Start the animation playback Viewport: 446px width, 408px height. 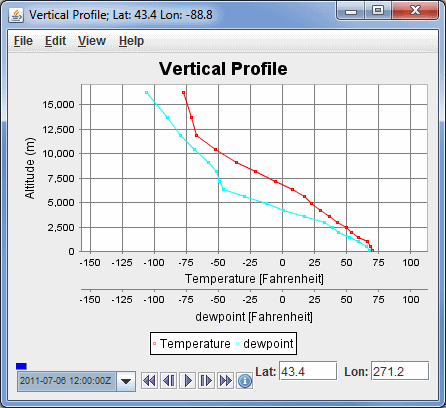tap(188, 380)
